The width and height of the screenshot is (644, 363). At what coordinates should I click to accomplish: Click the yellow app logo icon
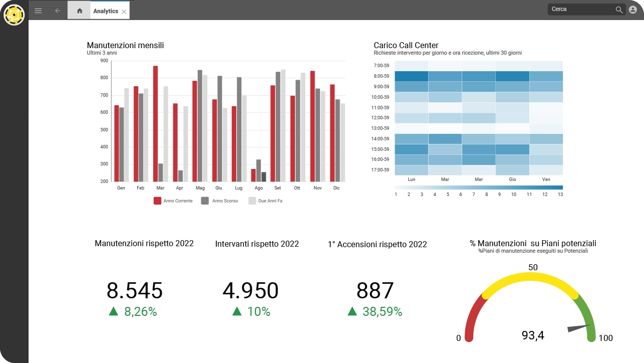[x=14, y=15]
